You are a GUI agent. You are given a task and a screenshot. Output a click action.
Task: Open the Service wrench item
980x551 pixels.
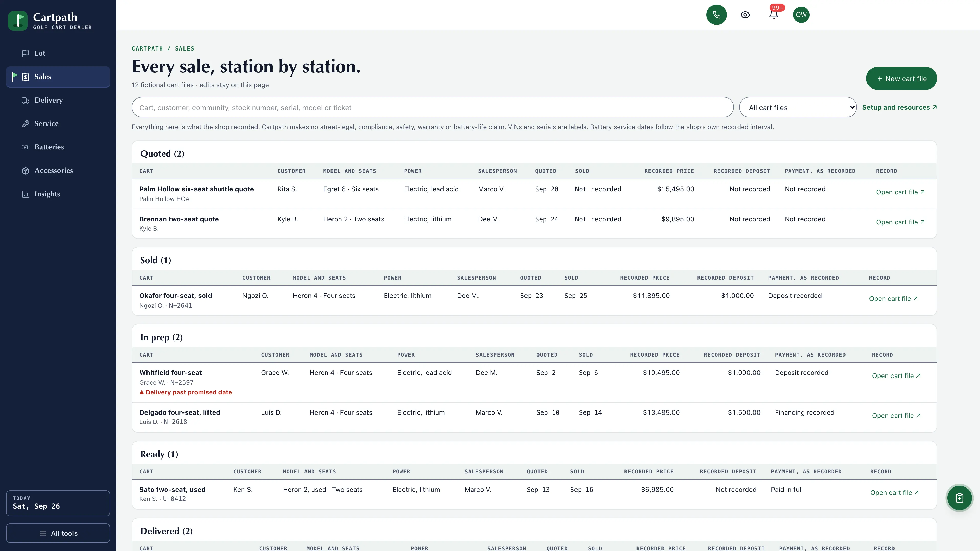click(x=58, y=123)
